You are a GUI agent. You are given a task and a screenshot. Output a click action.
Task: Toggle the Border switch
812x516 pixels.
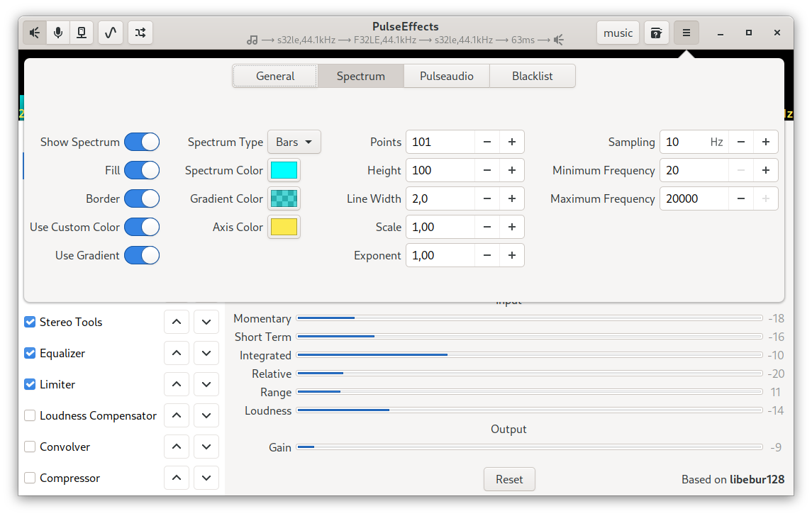(141, 198)
